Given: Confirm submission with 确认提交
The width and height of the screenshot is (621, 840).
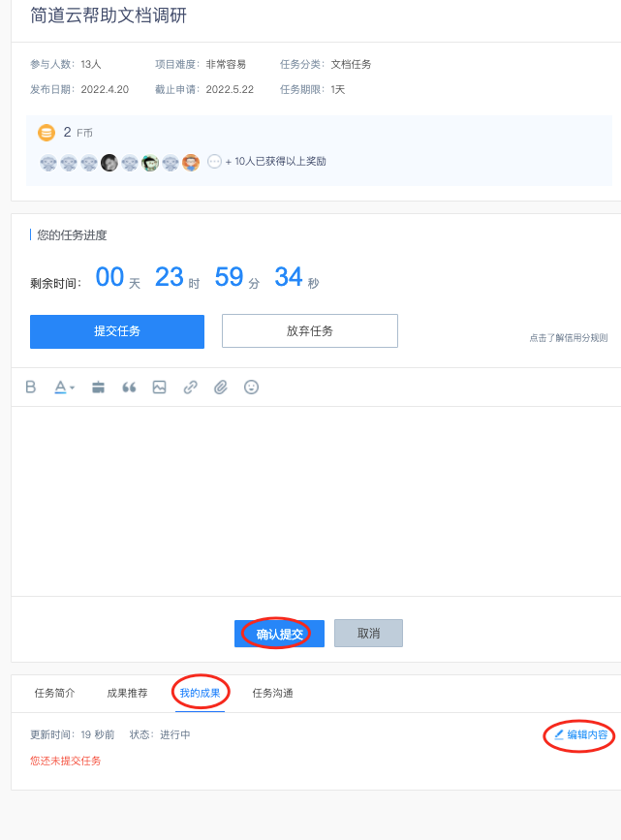Looking at the screenshot, I should pyautogui.click(x=279, y=634).
